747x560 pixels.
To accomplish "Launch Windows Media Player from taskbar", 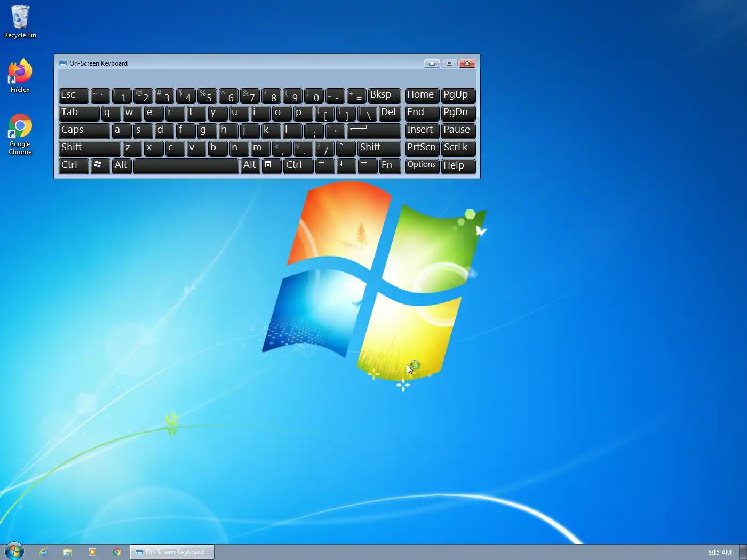I will (x=92, y=552).
